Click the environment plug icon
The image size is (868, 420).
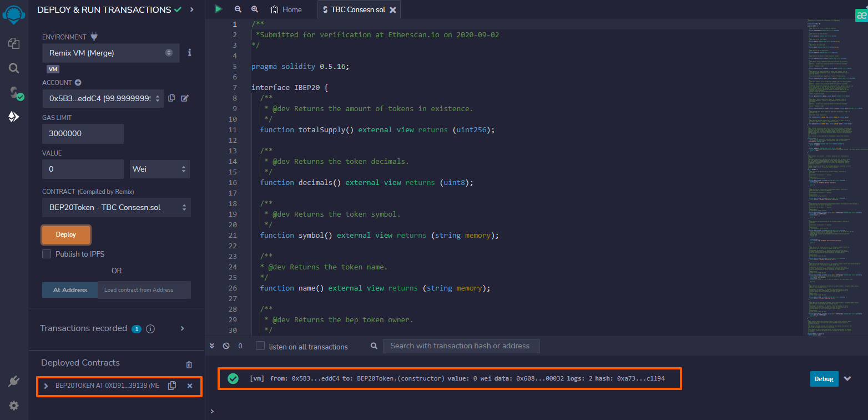coord(94,37)
